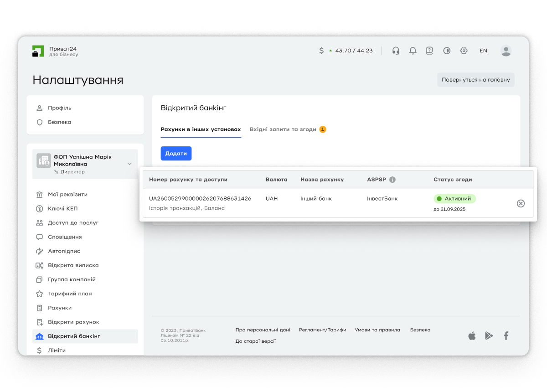Screen dimensions: 547x392
Task: Open the notifications bell icon
Action: click(413, 51)
